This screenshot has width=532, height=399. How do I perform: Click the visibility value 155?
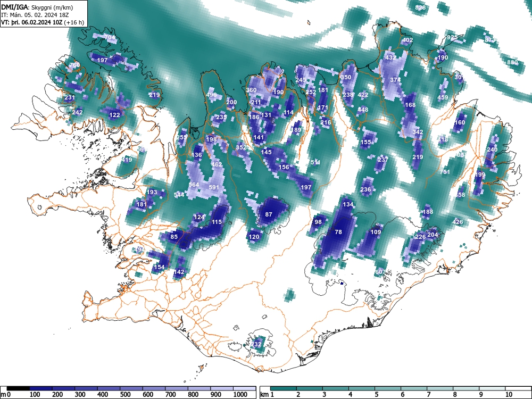click(x=366, y=142)
